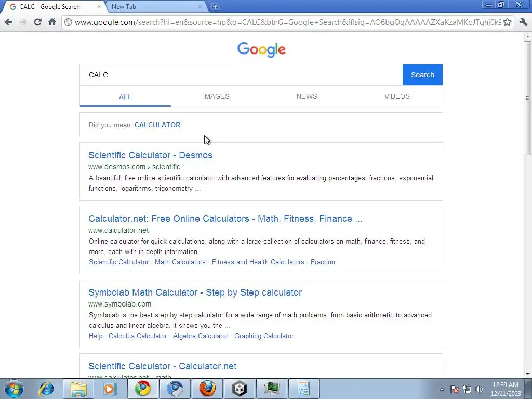
Task: Click the Google logo
Action: pyautogui.click(x=261, y=49)
